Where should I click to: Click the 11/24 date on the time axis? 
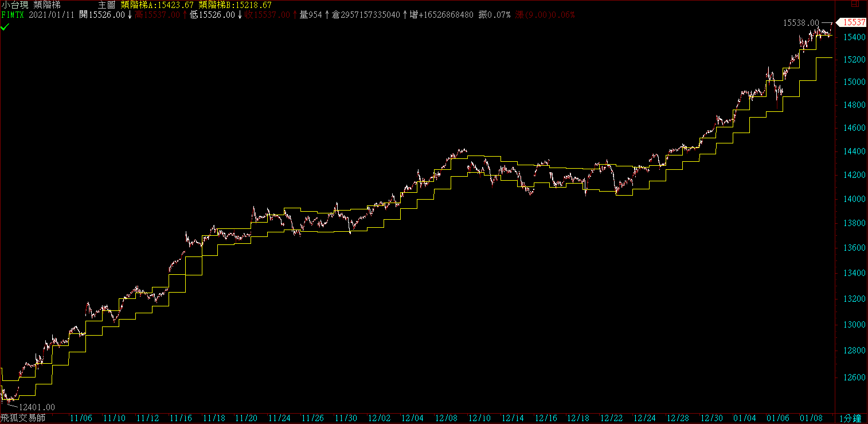(x=280, y=419)
